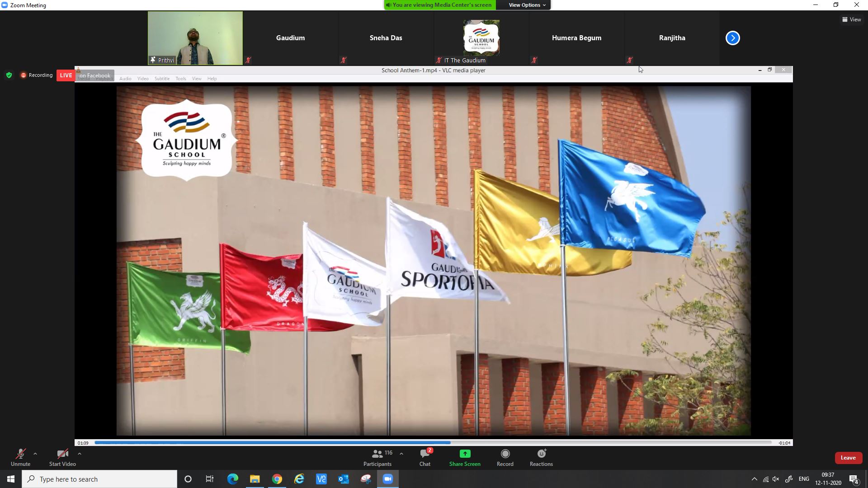Image resolution: width=868 pixels, height=488 pixels.
Task: Open the Reactions picker
Action: (541, 457)
